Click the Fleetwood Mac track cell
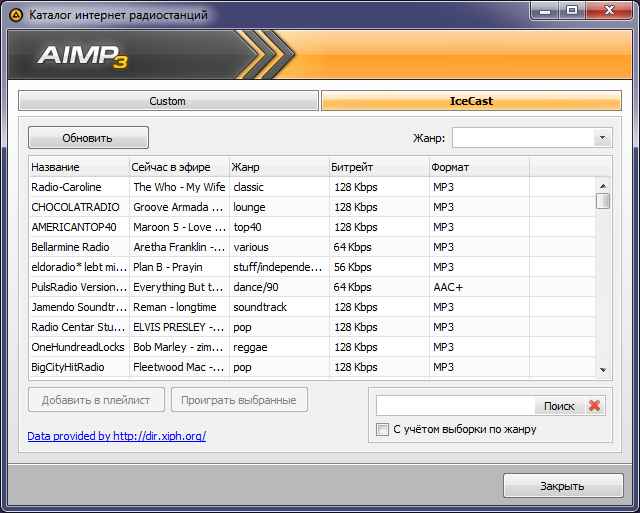The width and height of the screenshot is (640, 513). pyautogui.click(x=178, y=367)
